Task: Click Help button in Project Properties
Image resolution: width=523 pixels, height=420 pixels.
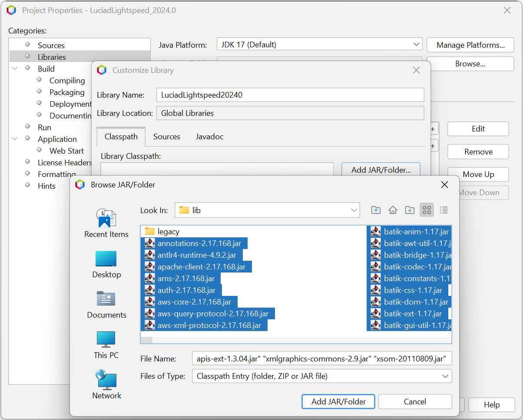Action: pyautogui.click(x=492, y=405)
